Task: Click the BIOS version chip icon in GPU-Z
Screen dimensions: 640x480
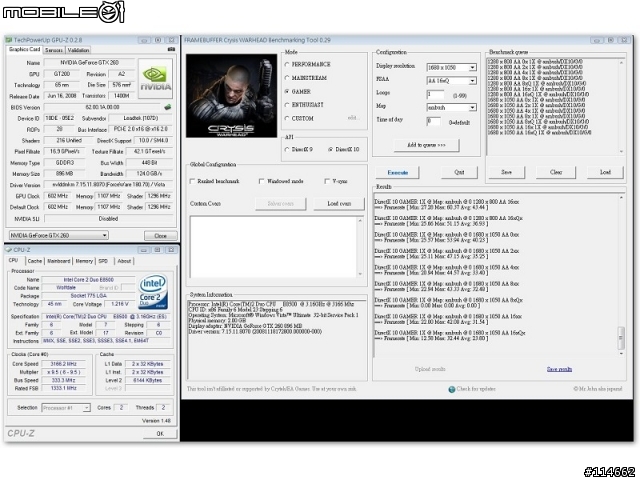Action: pyautogui.click(x=167, y=107)
